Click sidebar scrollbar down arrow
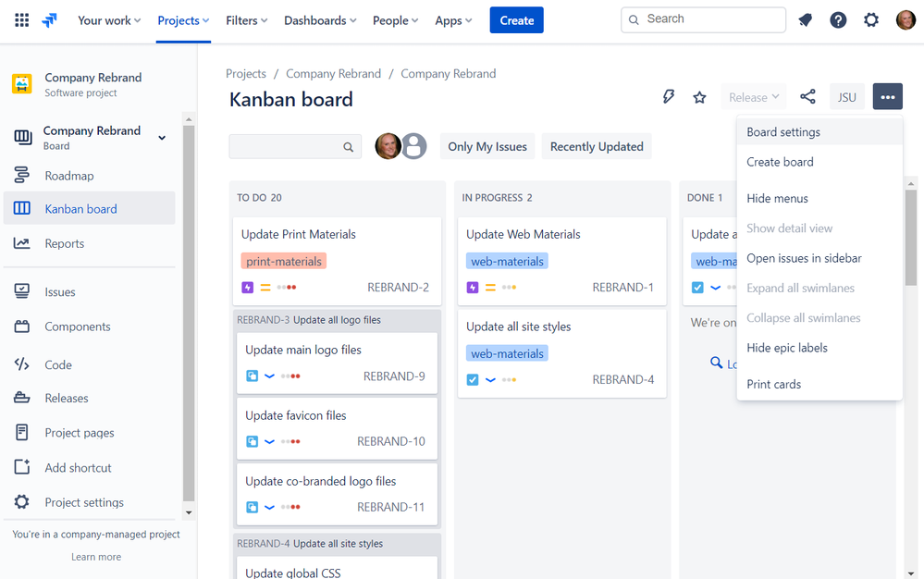924x579 pixels. tap(189, 512)
